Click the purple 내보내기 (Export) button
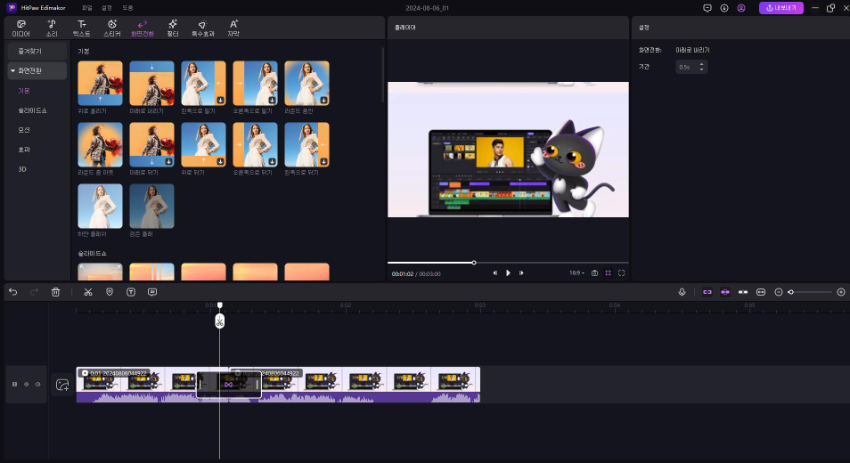The width and height of the screenshot is (850, 463). pyautogui.click(x=781, y=7)
